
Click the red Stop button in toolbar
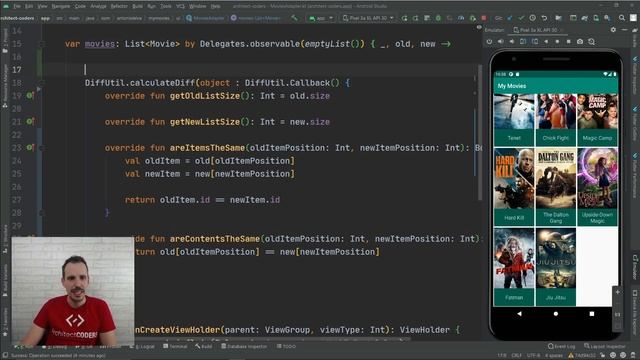pyautogui.click(x=484, y=18)
